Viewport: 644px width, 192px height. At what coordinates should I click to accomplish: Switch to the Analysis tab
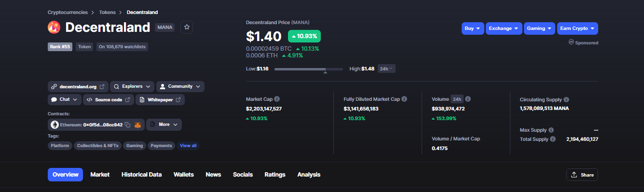click(309, 175)
